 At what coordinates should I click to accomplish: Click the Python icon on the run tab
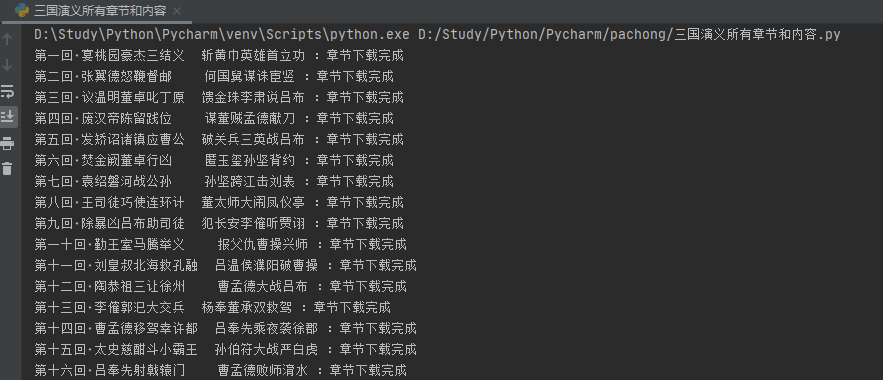coord(22,10)
